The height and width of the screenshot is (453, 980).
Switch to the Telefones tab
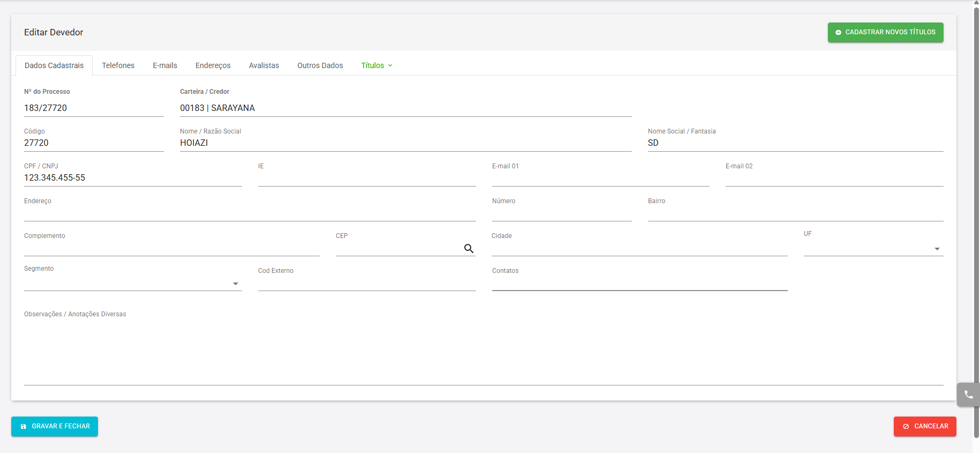(118, 65)
